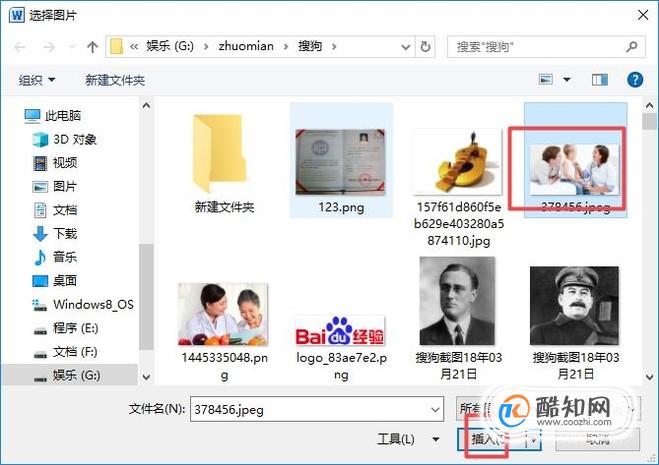This screenshot has height=465, width=659.
Task: Expand chevron after 搜狗 breadcrumb
Action: point(334,47)
